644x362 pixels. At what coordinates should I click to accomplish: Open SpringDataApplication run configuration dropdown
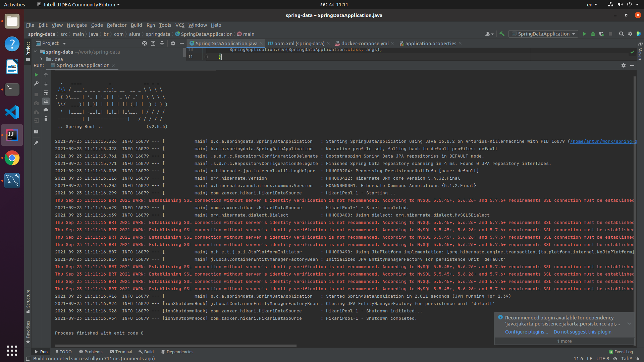point(543,34)
